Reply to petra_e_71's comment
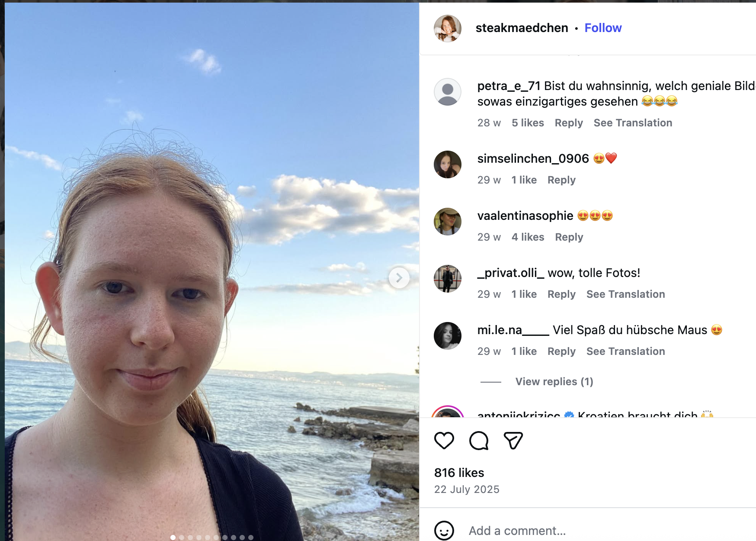The height and width of the screenshot is (541, 756). pyautogui.click(x=569, y=123)
